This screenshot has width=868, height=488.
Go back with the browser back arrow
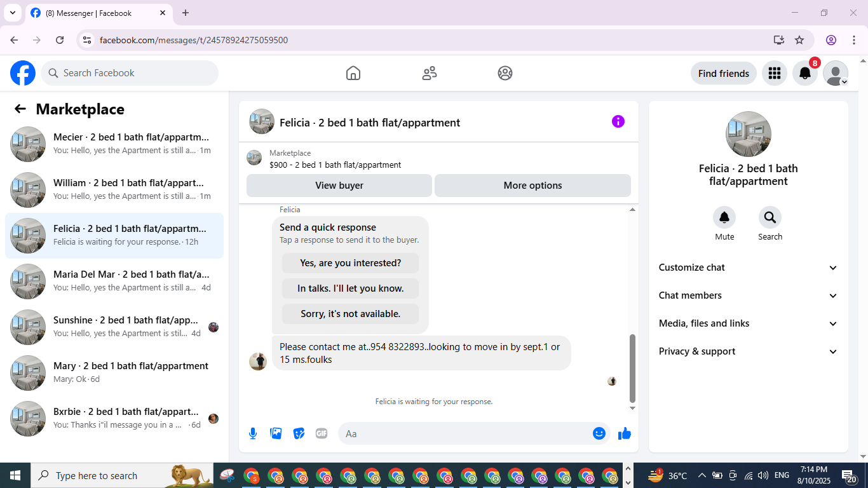pos(14,40)
